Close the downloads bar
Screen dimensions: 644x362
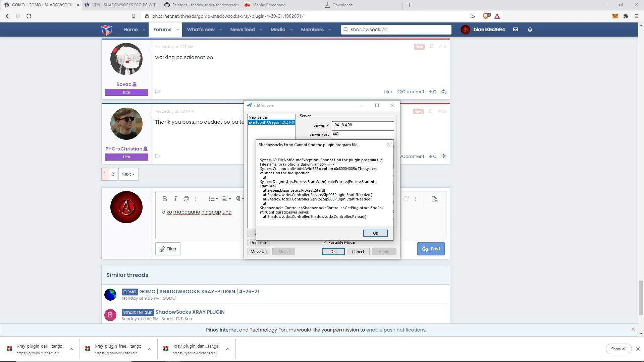click(x=638, y=349)
